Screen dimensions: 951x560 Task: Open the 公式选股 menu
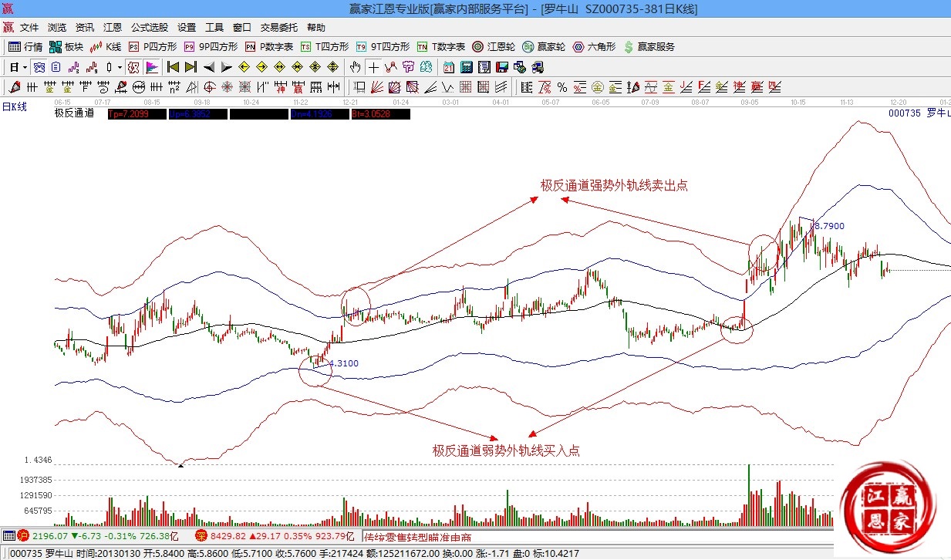pyautogui.click(x=150, y=27)
